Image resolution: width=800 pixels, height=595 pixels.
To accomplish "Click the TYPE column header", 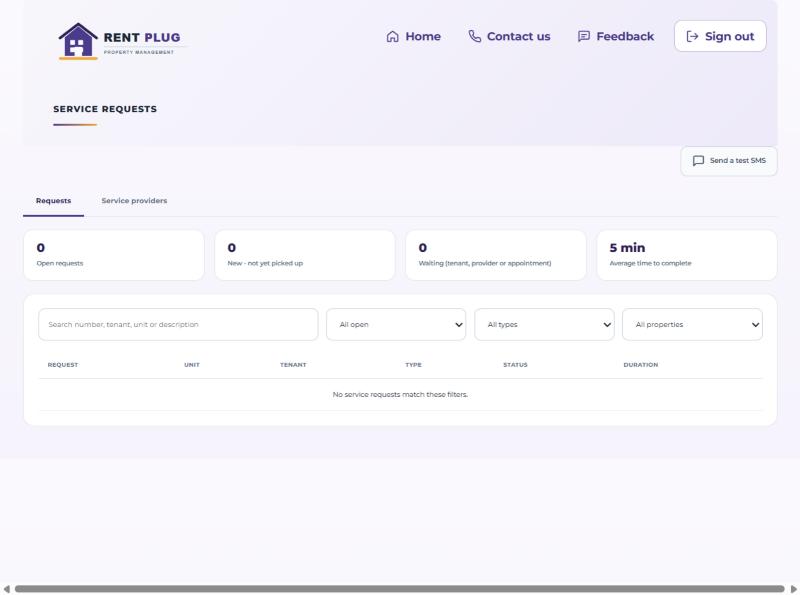I will (x=413, y=365).
